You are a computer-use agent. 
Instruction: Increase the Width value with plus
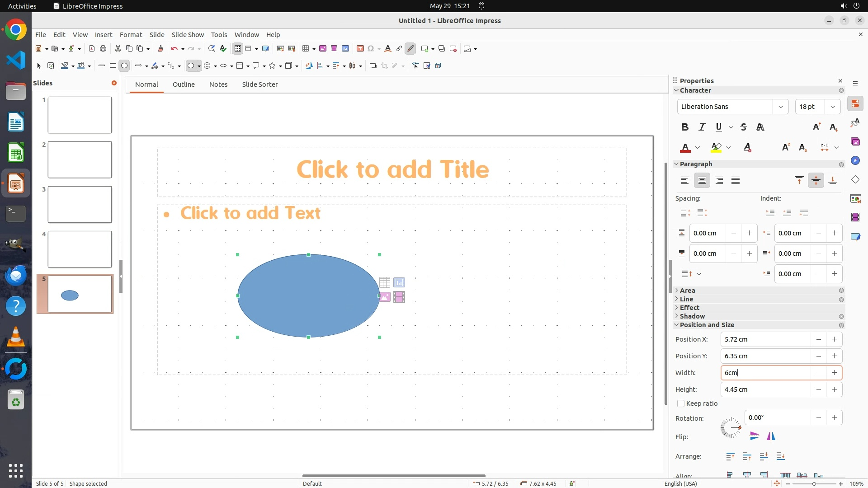(834, 373)
